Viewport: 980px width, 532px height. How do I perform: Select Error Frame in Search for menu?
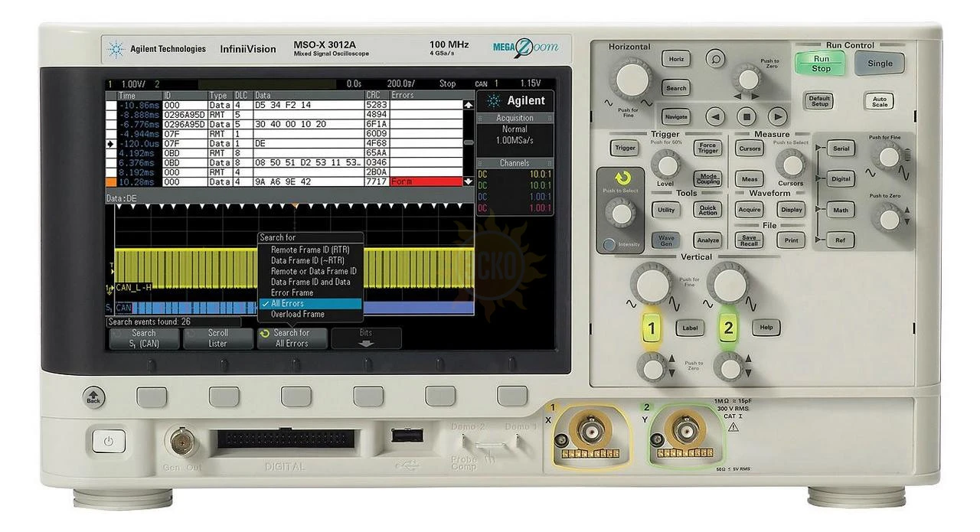pyautogui.click(x=292, y=292)
